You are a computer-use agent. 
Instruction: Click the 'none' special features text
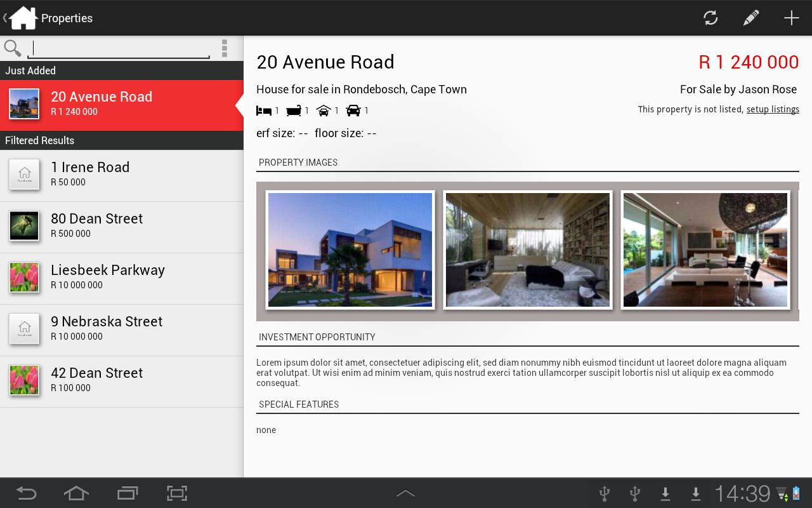tap(266, 431)
